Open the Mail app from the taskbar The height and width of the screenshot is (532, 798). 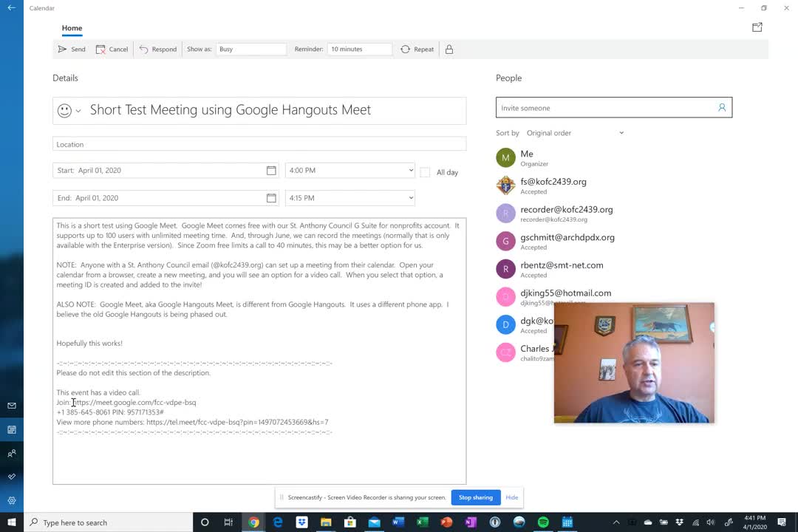pos(374,522)
